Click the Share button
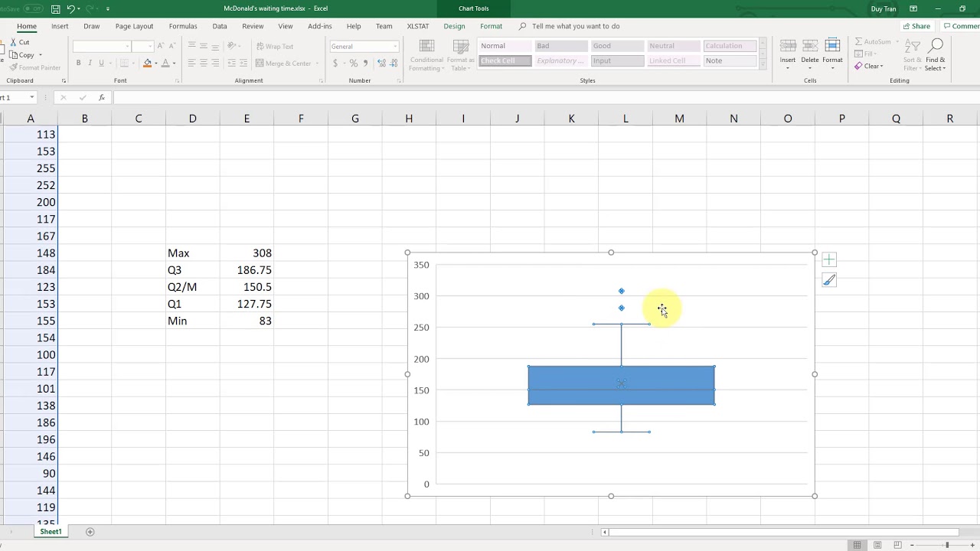 pyautogui.click(x=916, y=26)
